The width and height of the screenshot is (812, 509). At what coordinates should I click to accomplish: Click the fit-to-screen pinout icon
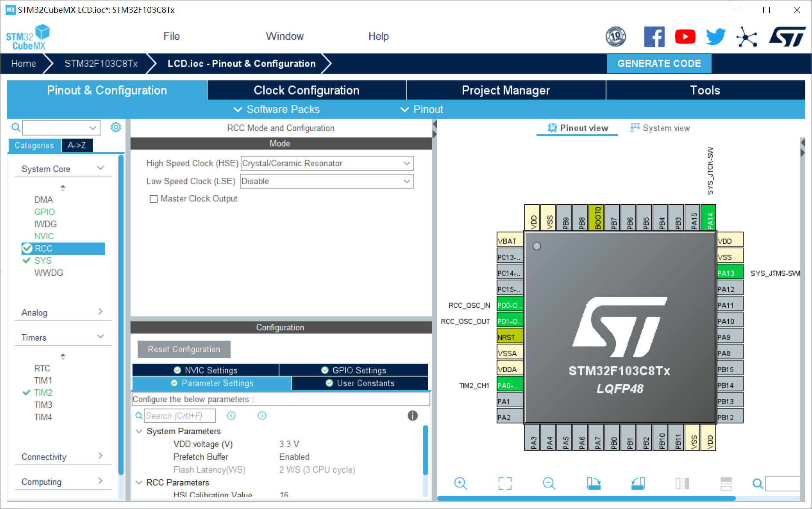tap(505, 483)
